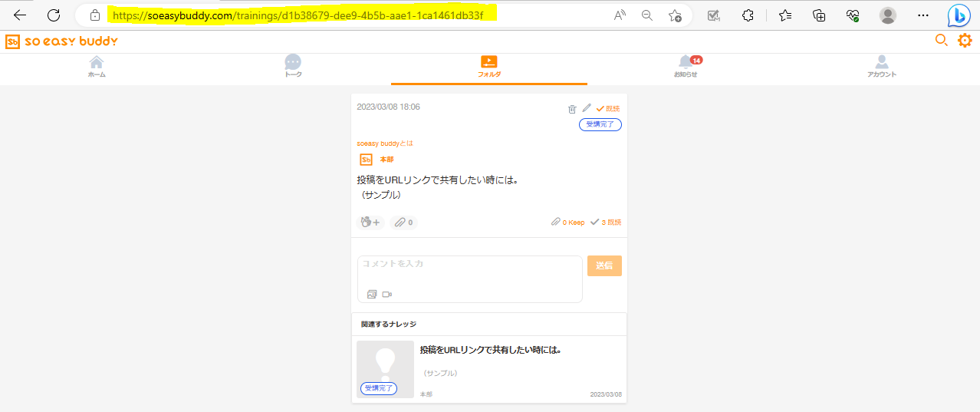Image resolution: width=980 pixels, height=412 pixels.
Task: Click the paperclip 0 attachment button
Action: pyautogui.click(x=404, y=222)
